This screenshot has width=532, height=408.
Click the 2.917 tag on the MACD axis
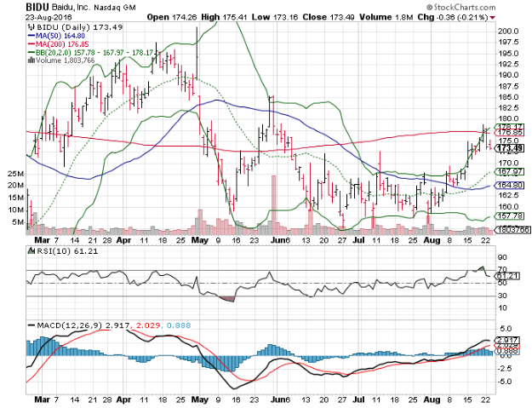tap(507, 340)
